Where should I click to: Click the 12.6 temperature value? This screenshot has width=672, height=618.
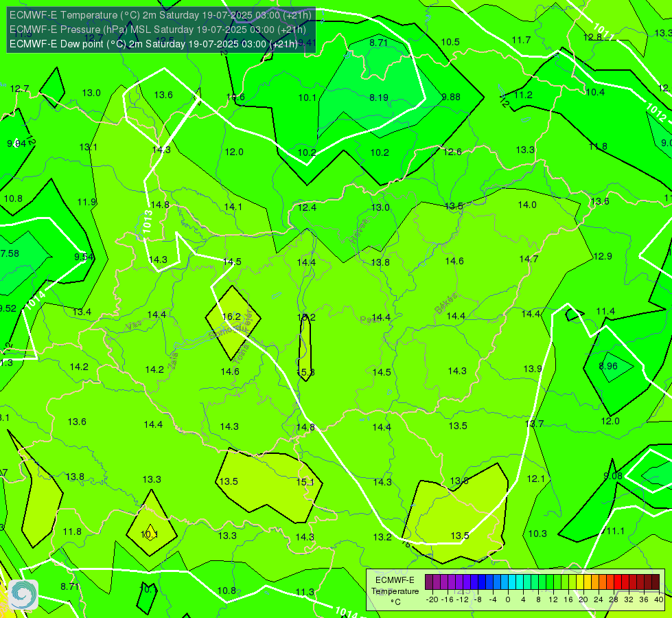(452, 152)
